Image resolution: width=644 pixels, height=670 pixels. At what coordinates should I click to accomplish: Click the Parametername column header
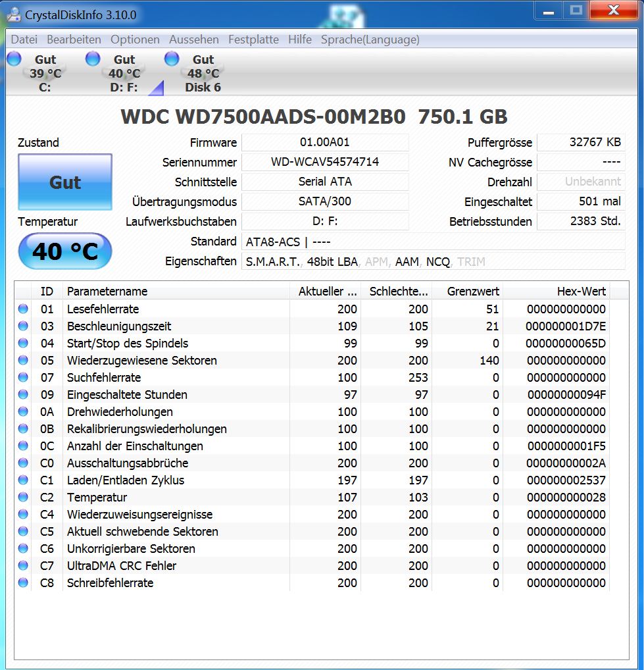176,292
